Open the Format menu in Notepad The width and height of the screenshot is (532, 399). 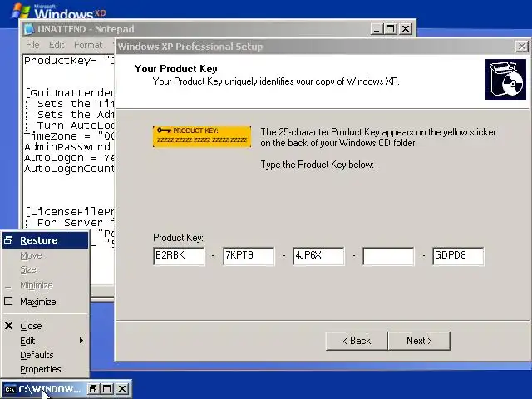tap(88, 45)
